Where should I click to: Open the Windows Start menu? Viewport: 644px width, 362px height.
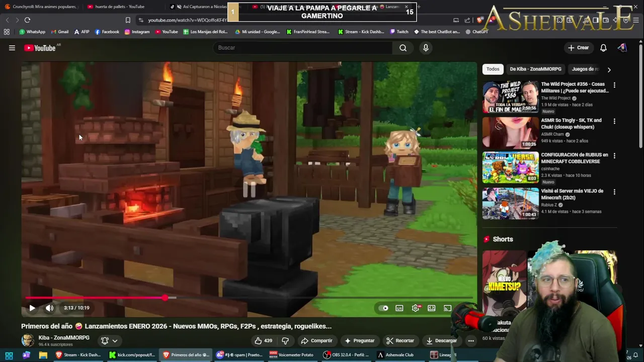(x=9, y=355)
